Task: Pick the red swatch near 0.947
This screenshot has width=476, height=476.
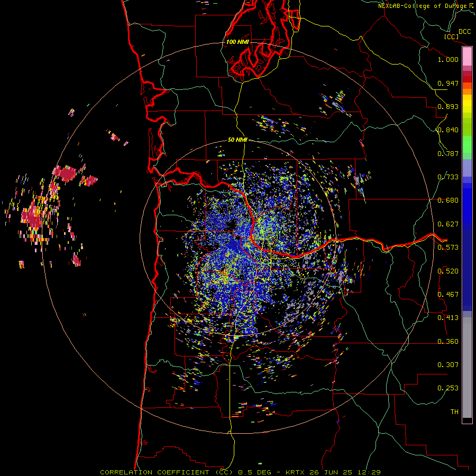Action: click(x=467, y=79)
